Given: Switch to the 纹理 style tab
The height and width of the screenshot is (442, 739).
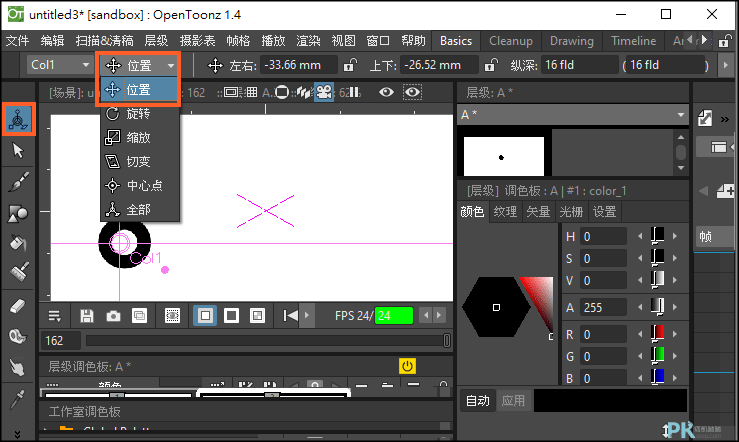Looking at the screenshot, I should 505,212.
